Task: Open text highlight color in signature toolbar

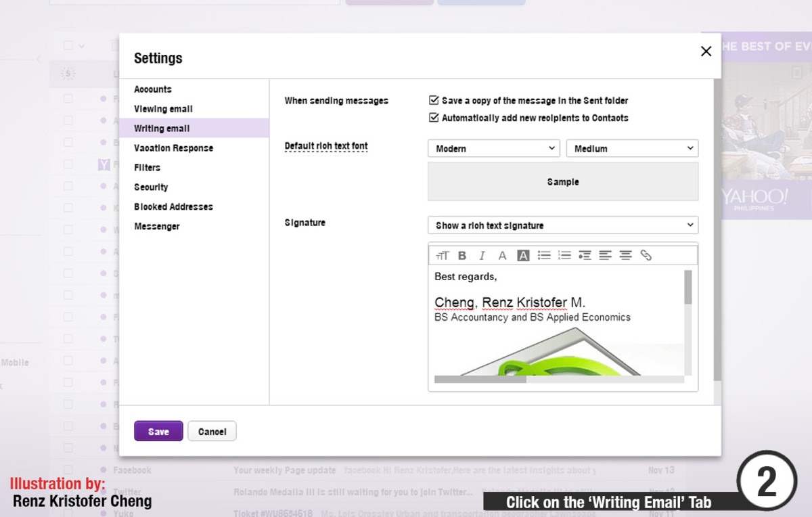Action: 523,256
